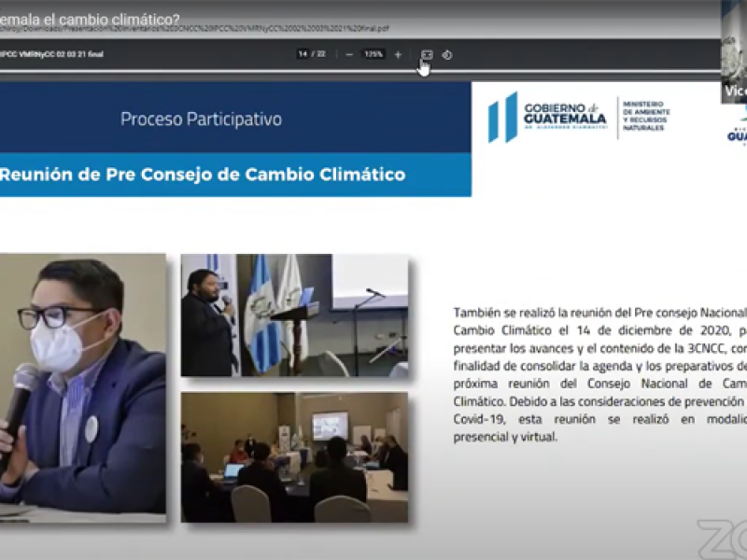Click the Ministerio de Ambiente logo text
Image resolution: width=747 pixels, height=560 pixels.
coord(646,116)
